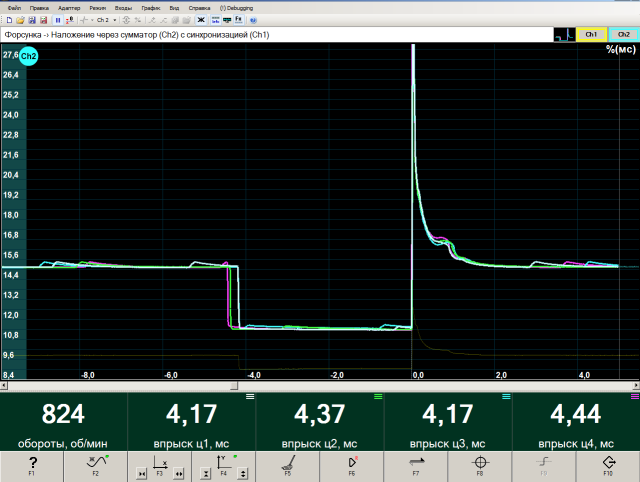Toggle the cyan Ch2 badge on the graph
This screenshot has width=640, height=482.
point(29,56)
